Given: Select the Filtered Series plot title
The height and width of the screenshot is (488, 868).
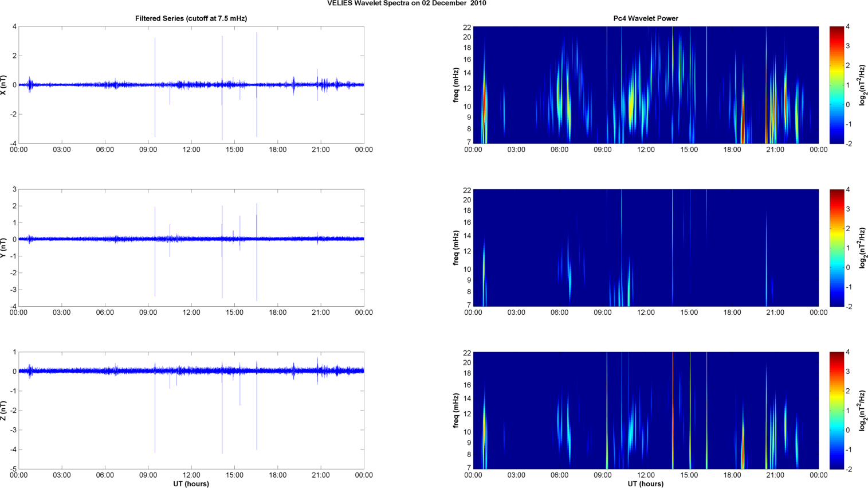Looking at the screenshot, I should click(x=191, y=18).
